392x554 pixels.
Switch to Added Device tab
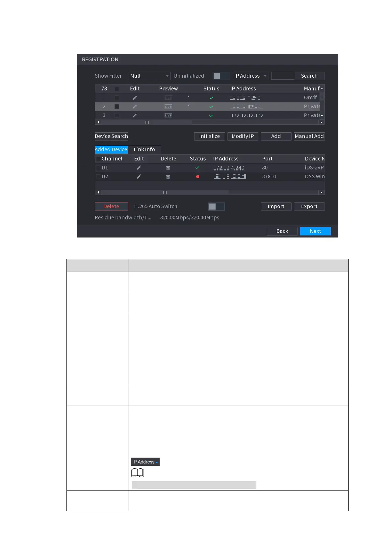tap(111, 150)
